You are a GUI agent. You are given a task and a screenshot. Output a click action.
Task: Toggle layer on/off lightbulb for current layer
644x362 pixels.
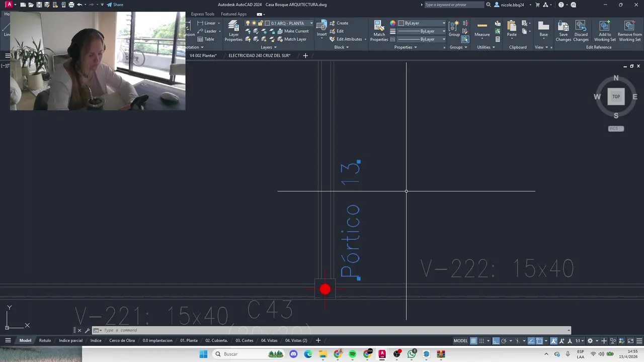point(248,23)
